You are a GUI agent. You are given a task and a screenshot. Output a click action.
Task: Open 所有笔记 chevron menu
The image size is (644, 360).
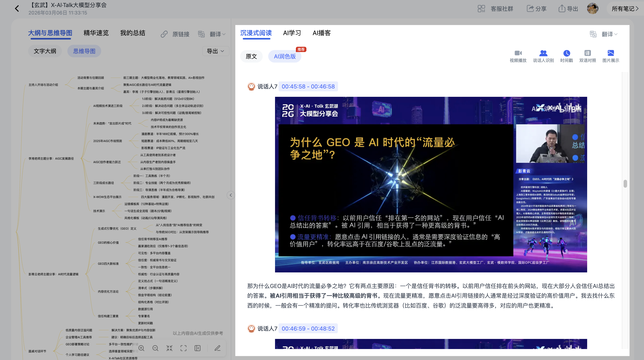637,9
